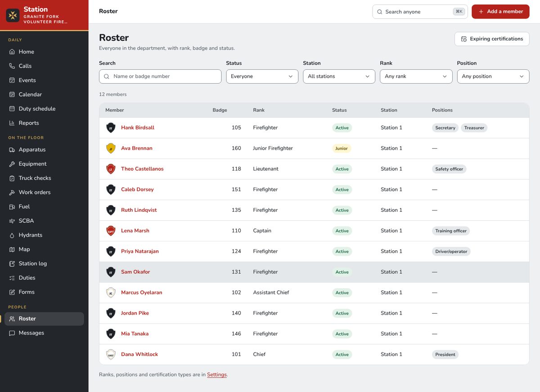Click Dana Whitlock's chief shield badge
This screenshot has height=392, width=540.
pos(111,354)
